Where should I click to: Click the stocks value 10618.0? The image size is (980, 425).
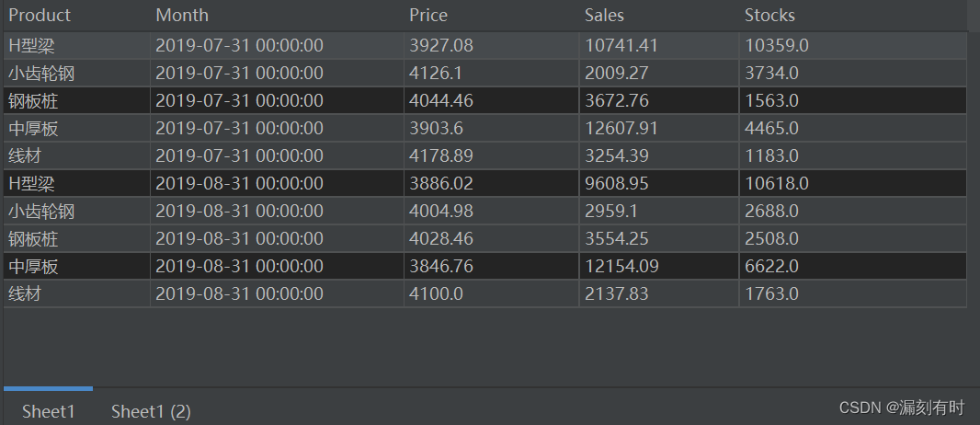tap(776, 183)
